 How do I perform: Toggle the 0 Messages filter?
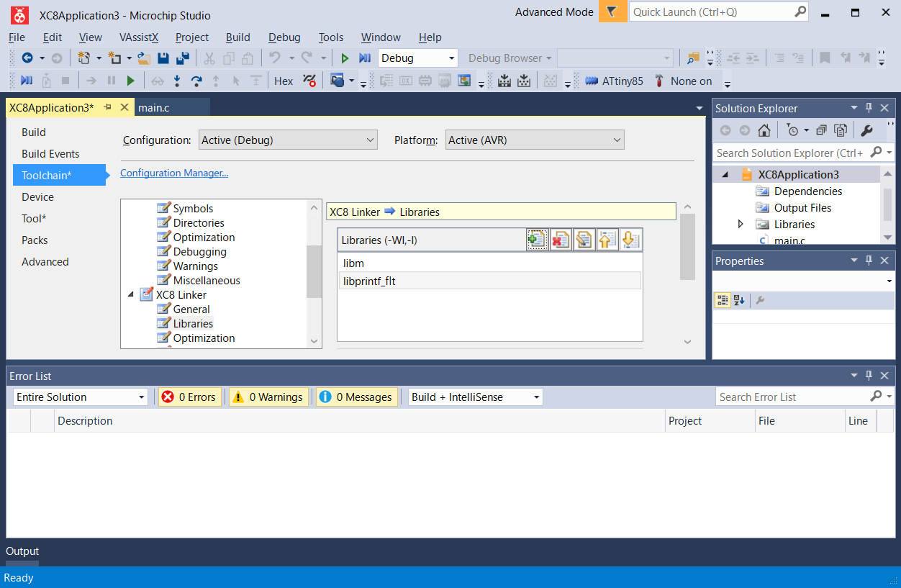click(356, 397)
